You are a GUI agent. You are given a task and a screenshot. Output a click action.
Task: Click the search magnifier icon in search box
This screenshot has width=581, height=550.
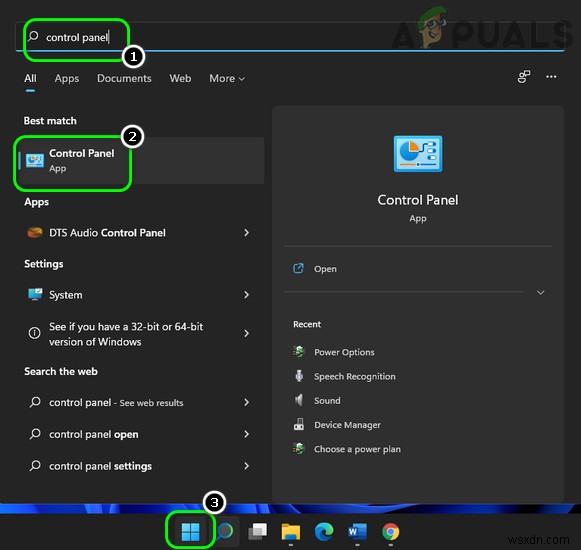[x=33, y=36]
